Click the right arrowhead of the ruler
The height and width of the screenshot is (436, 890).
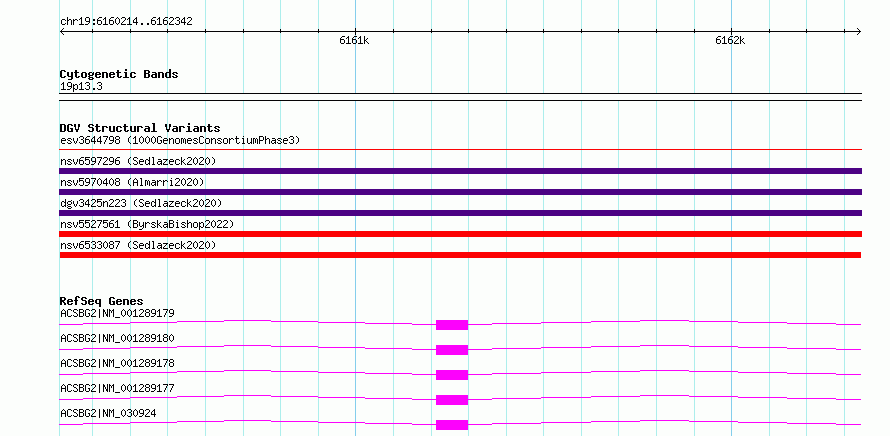tap(859, 31)
